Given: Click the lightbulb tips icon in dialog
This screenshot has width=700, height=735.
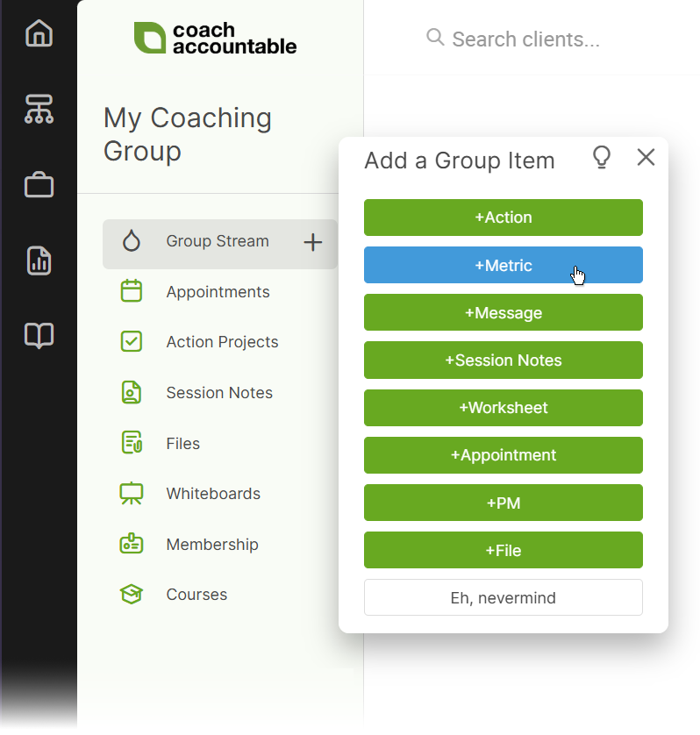Looking at the screenshot, I should pyautogui.click(x=602, y=157).
